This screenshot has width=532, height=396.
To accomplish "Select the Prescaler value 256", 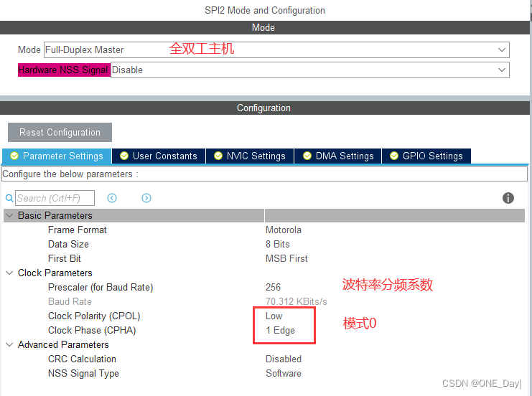I will pyautogui.click(x=273, y=287).
